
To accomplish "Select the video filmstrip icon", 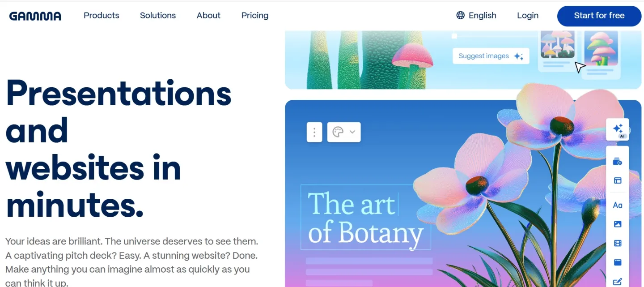I will point(618,244).
